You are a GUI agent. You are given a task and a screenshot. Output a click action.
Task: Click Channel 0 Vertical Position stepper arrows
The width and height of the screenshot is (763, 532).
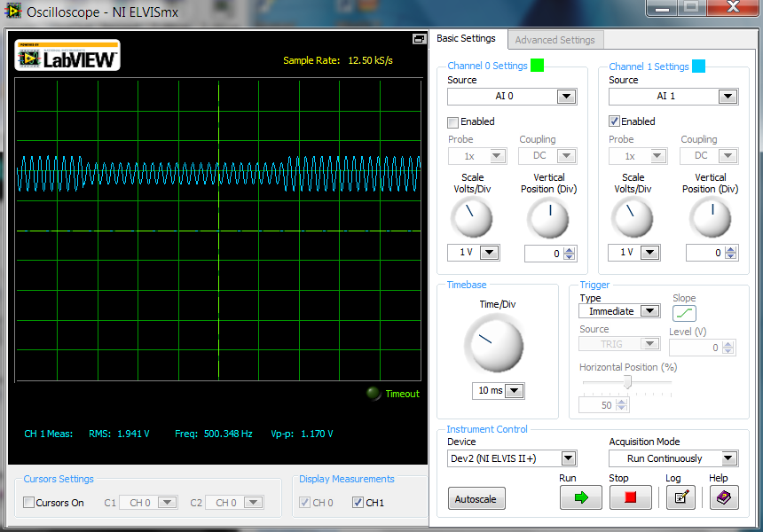coord(570,254)
